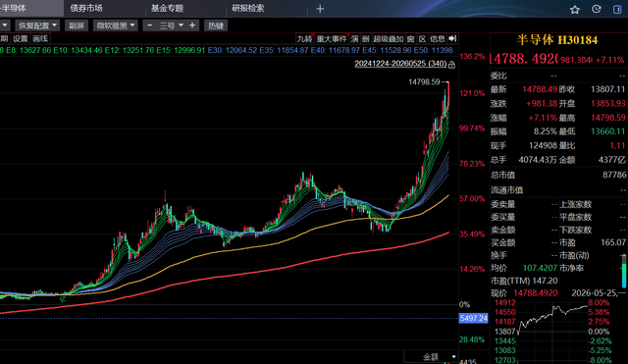Open the 恢复配置 dropdown
The image size is (628, 364).
coord(37,26)
